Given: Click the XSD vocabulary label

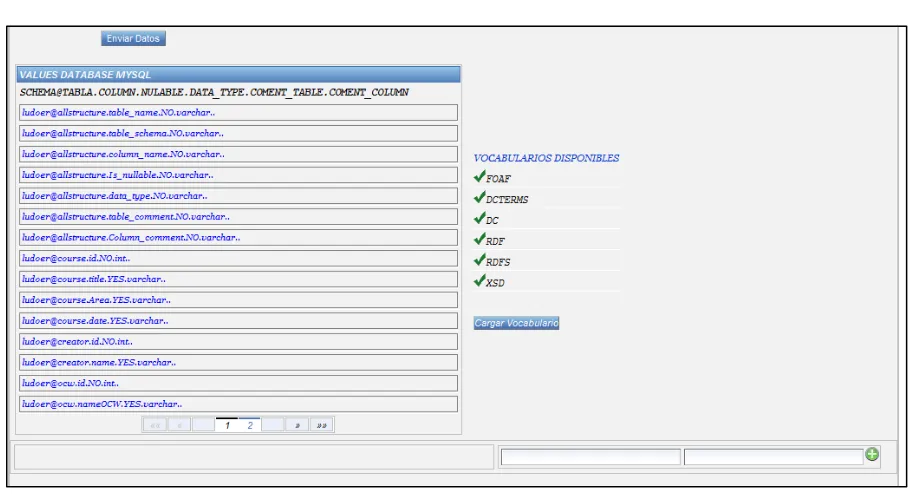Looking at the screenshot, I should [495, 283].
